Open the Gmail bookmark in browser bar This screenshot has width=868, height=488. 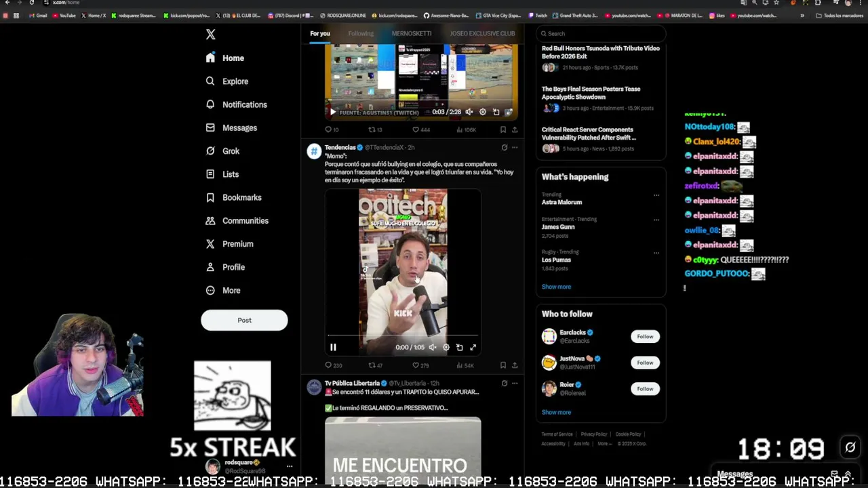click(x=38, y=15)
